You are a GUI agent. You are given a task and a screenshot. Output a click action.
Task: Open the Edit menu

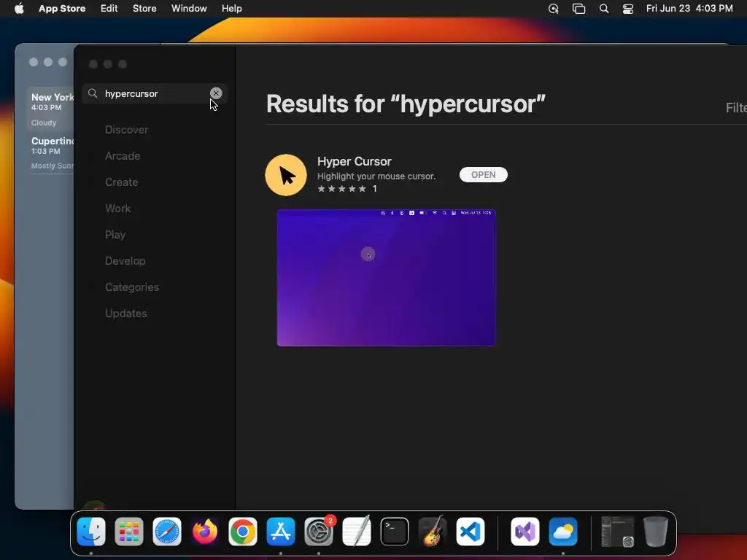[109, 9]
